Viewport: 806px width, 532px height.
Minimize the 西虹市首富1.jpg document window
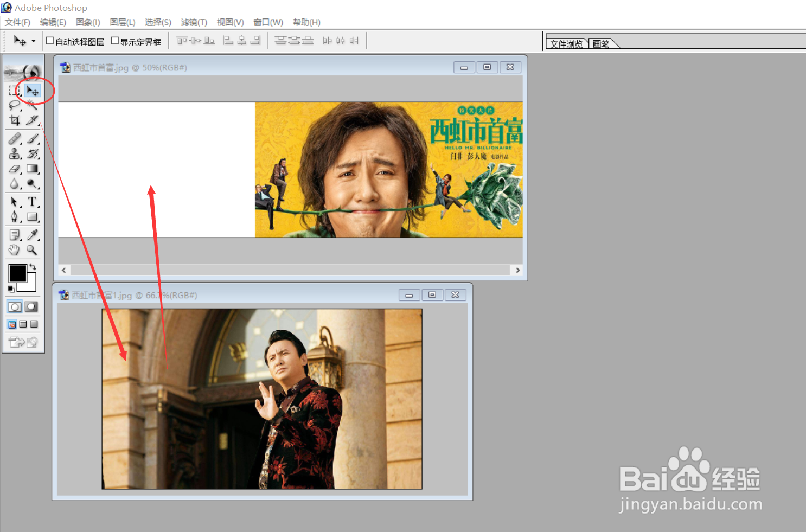coord(410,295)
